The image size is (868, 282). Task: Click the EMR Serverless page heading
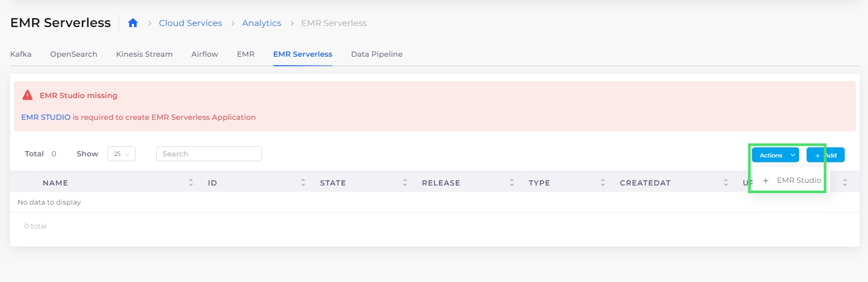pyautogui.click(x=60, y=23)
